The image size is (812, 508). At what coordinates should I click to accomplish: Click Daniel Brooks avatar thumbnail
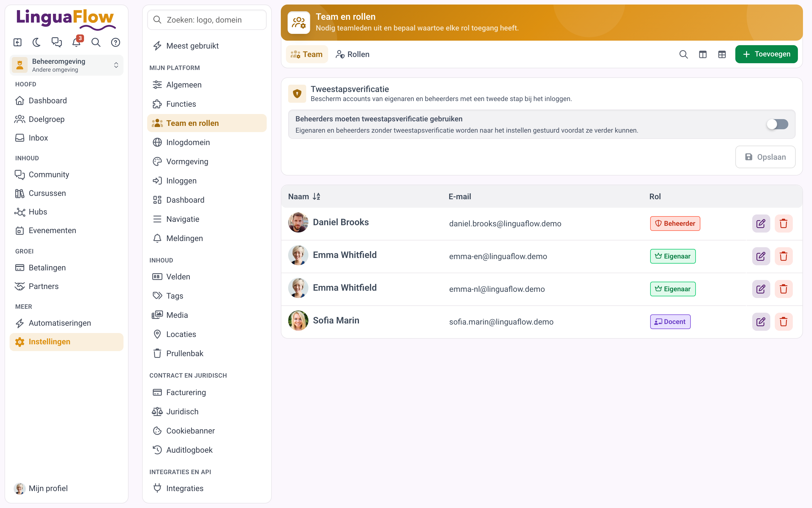[x=298, y=222]
